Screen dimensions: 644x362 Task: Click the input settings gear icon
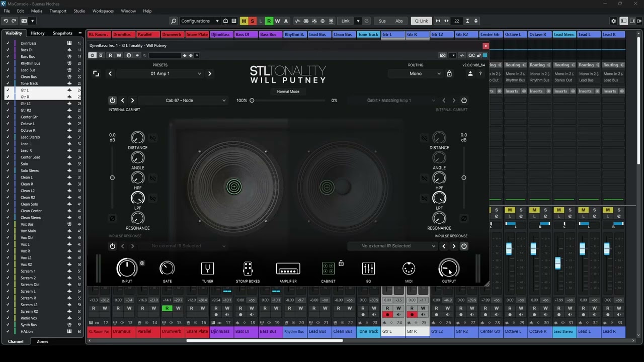coord(142,263)
